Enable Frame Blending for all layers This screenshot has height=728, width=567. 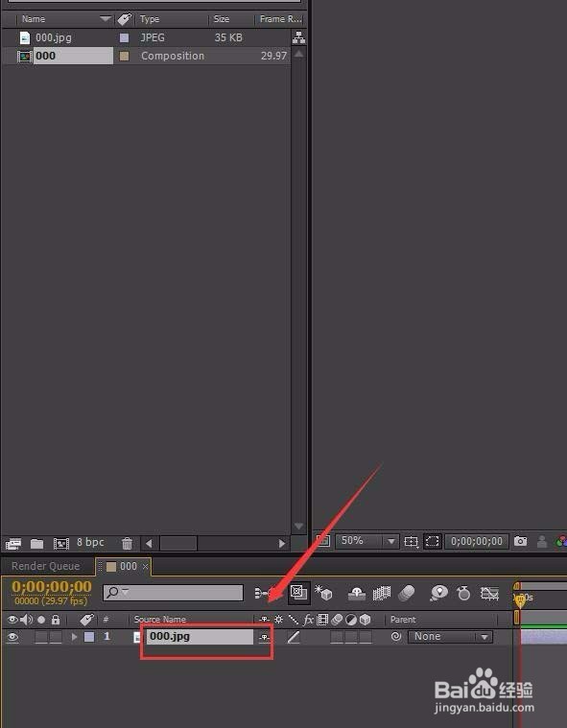coord(381,594)
